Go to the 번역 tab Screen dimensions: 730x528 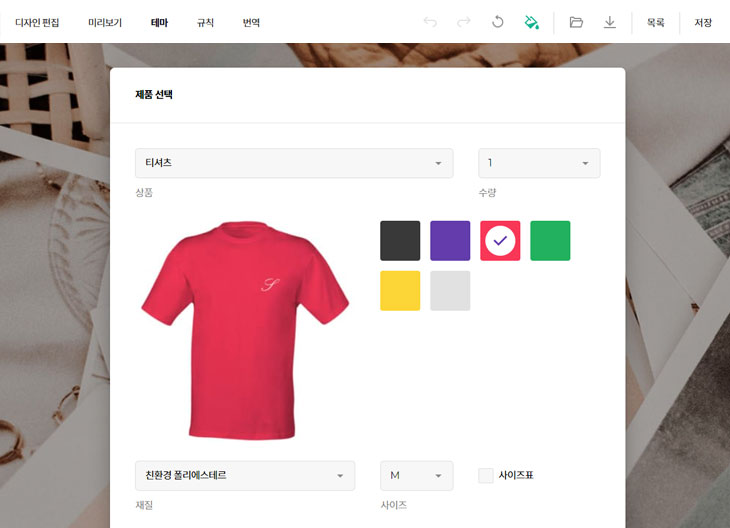point(251,22)
